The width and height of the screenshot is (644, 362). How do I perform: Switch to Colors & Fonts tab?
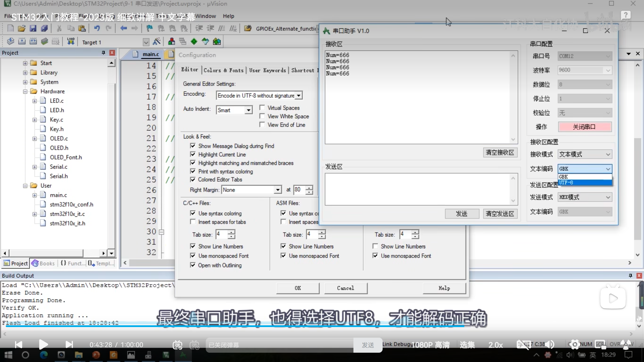coord(223,70)
